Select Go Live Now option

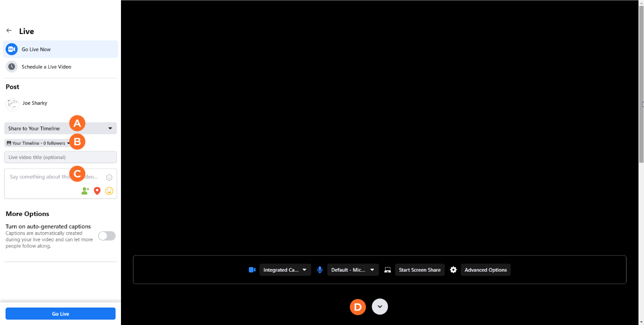(60, 49)
